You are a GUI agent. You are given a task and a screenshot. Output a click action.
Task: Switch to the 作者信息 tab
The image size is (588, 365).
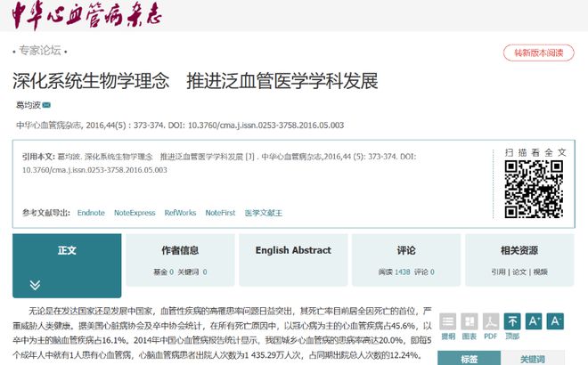pyautogui.click(x=180, y=250)
